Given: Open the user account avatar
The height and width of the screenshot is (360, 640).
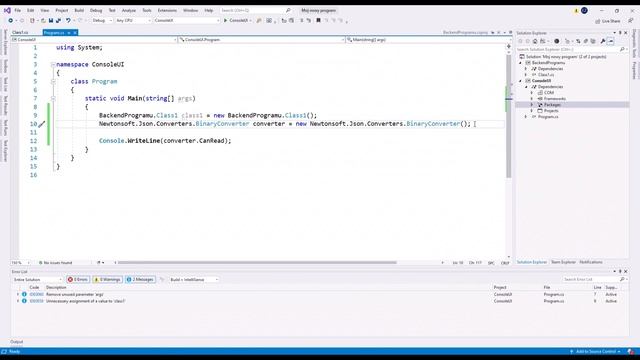Looking at the screenshot, I should point(584,10).
